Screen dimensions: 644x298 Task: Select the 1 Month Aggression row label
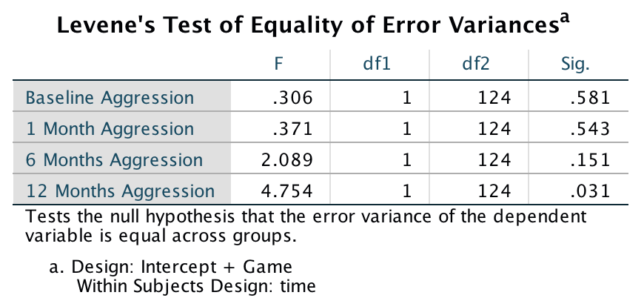[x=110, y=128]
